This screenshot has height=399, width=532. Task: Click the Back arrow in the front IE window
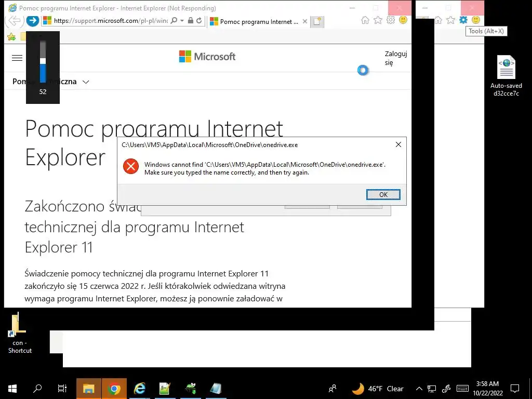click(x=14, y=21)
